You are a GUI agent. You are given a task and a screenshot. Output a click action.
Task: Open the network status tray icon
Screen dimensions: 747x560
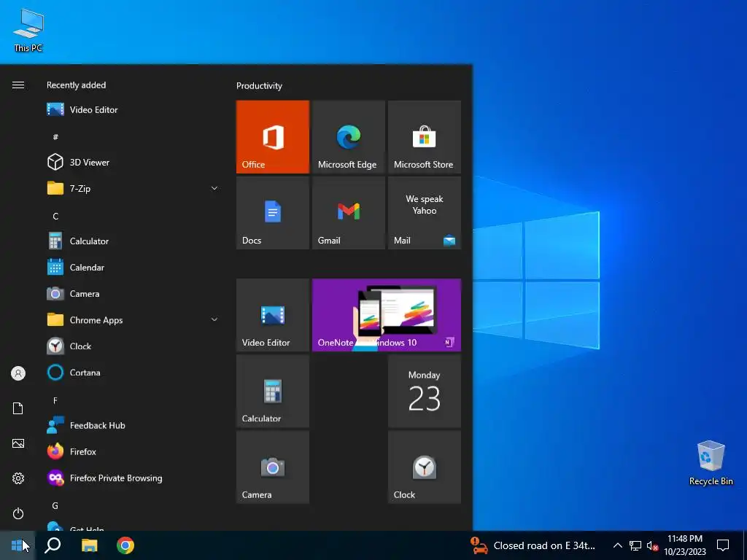pyautogui.click(x=635, y=545)
